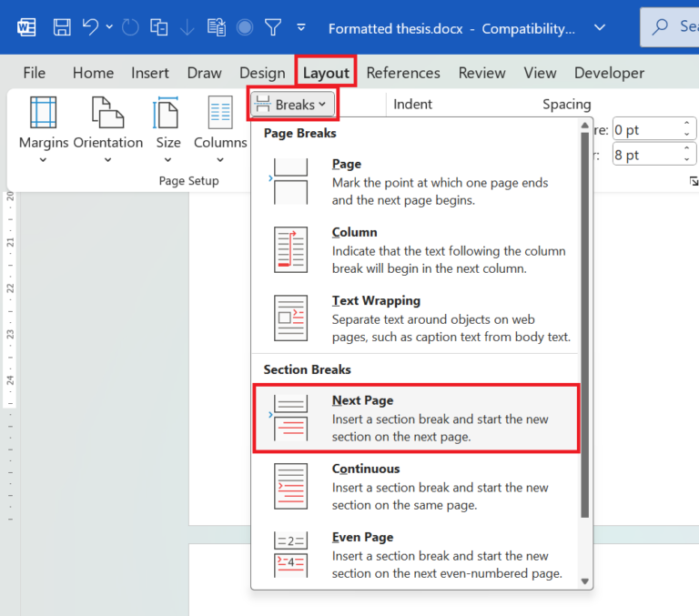Click the Next Page section icon

tap(290, 418)
